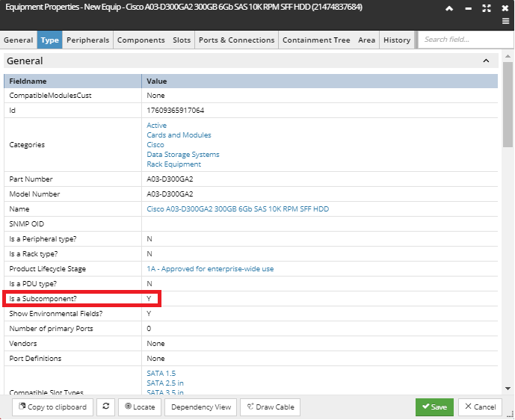Switch to the General tab

(19, 40)
